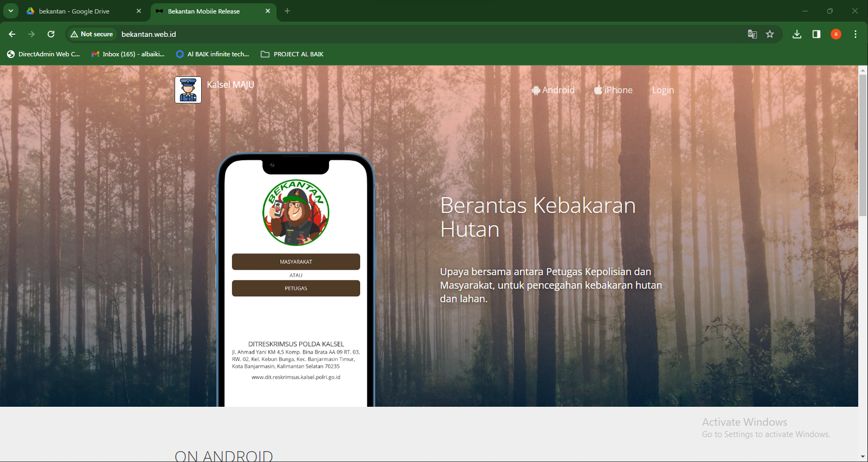Expand the tab search dropdown arrow
This screenshot has width=868, height=462.
(x=11, y=11)
